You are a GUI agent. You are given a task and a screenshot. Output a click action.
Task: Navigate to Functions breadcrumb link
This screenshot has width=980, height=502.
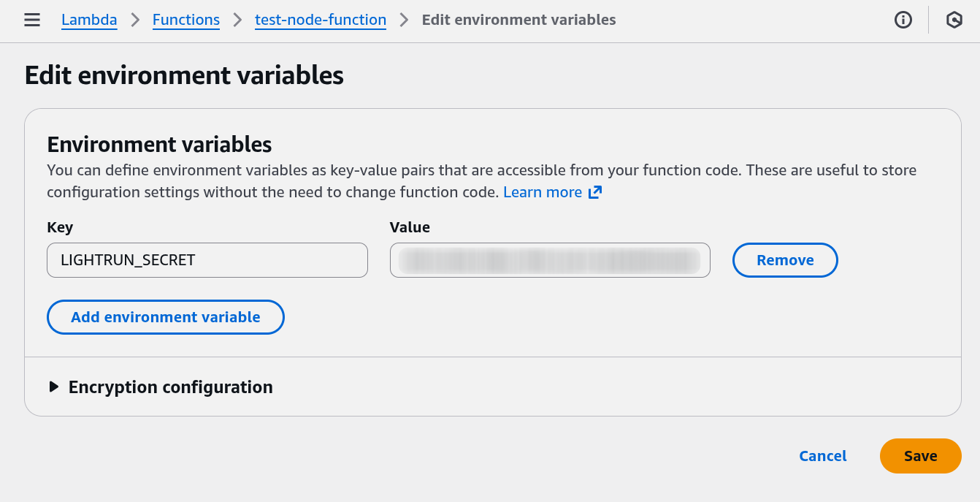pos(186,20)
